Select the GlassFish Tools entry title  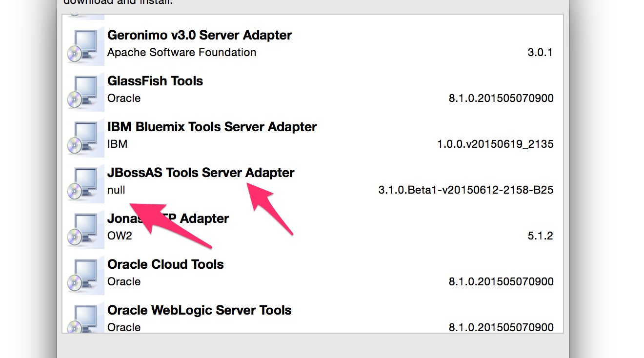tap(155, 81)
